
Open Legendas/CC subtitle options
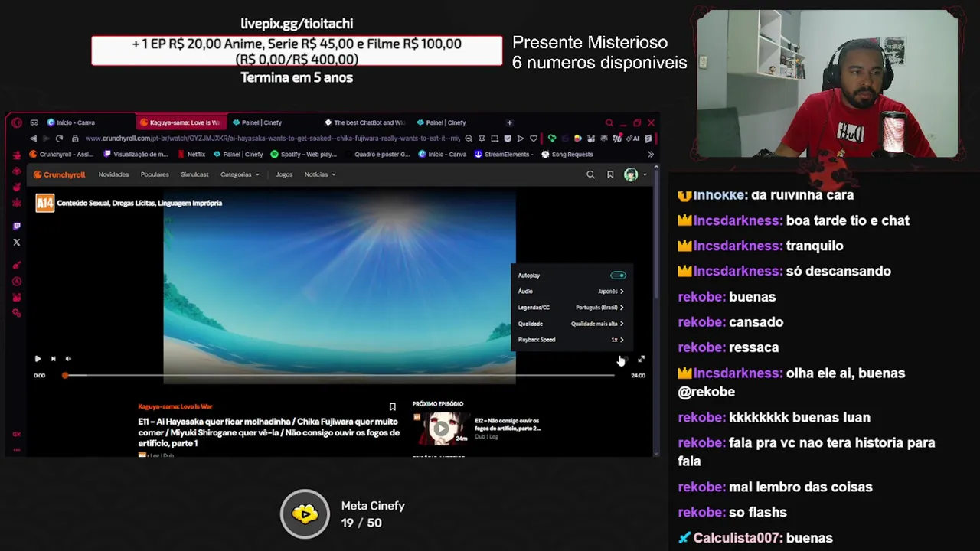point(570,308)
